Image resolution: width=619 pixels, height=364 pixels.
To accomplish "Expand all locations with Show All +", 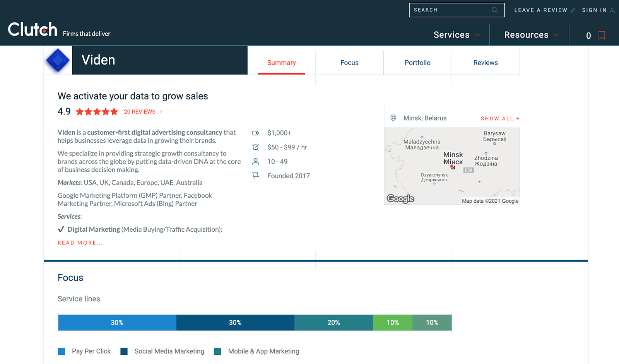I will tap(500, 119).
